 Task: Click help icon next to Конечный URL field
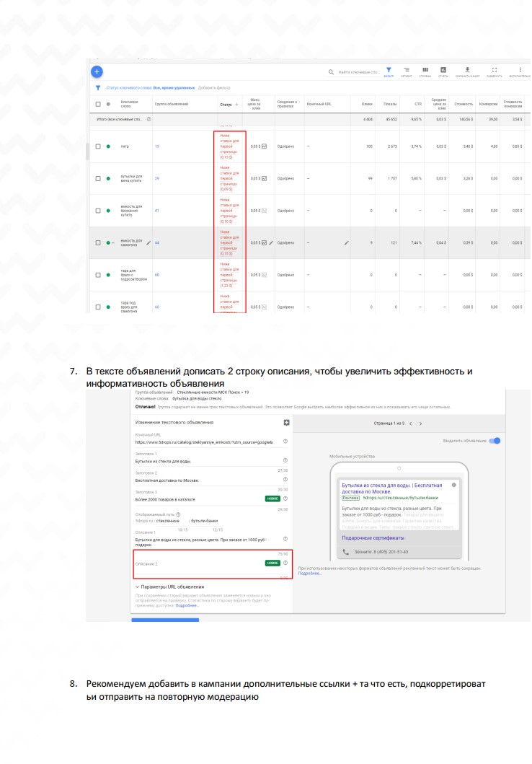[285, 442]
